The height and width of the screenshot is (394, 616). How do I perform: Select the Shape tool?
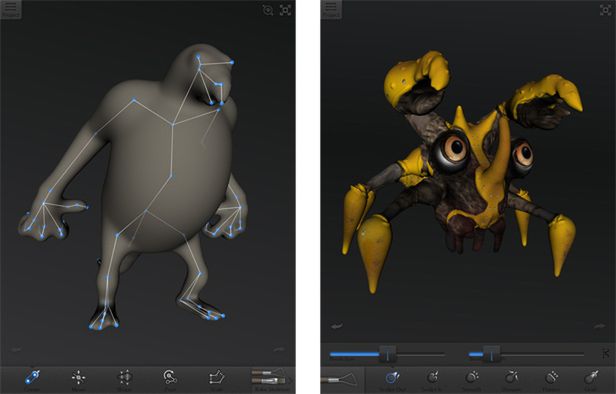tap(125, 379)
